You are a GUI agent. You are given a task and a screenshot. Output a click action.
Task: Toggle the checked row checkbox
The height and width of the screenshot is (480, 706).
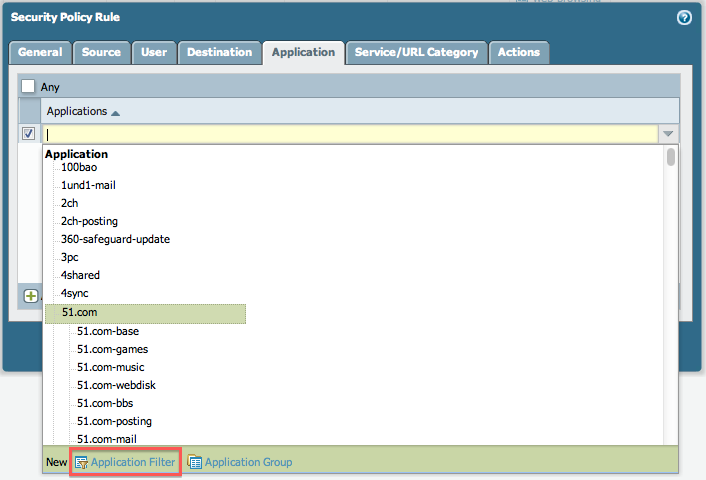click(28, 134)
